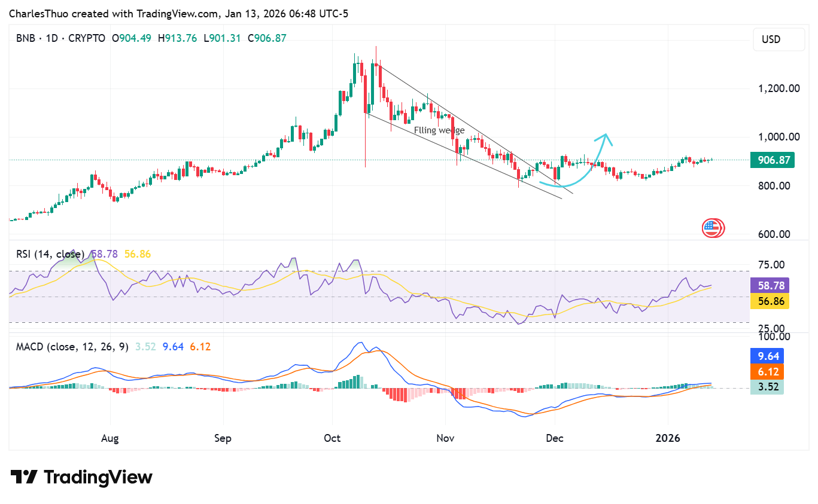The height and width of the screenshot is (504, 818).
Task: Click the orange 6.12 MACD signal badge
Action: click(767, 371)
